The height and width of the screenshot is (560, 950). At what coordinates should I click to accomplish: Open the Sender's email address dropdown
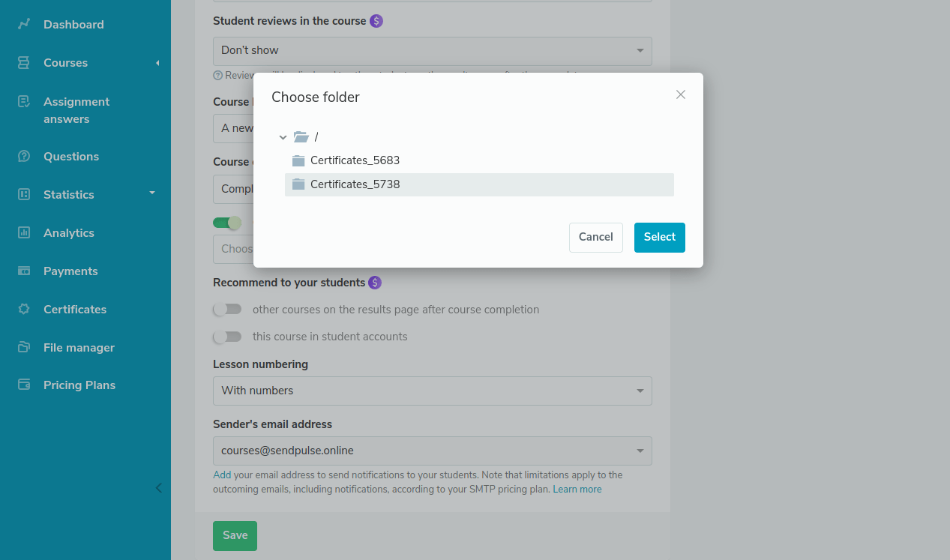[432, 451]
